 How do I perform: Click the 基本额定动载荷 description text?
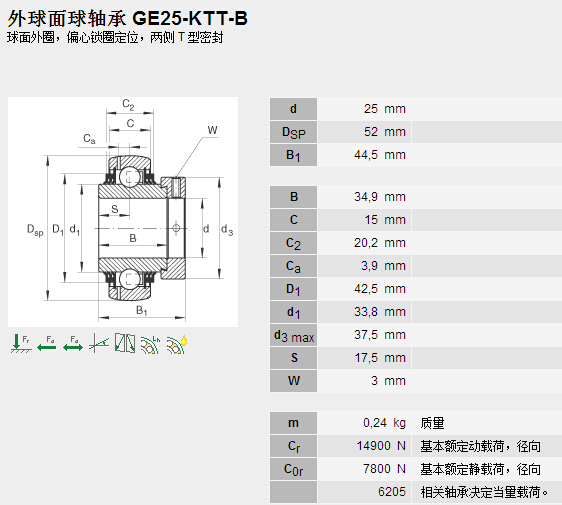click(x=481, y=446)
